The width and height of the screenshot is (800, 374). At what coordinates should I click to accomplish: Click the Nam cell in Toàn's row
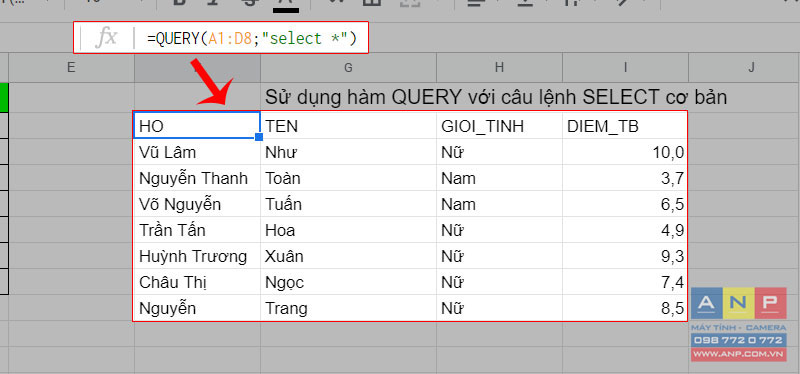tap(499, 178)
